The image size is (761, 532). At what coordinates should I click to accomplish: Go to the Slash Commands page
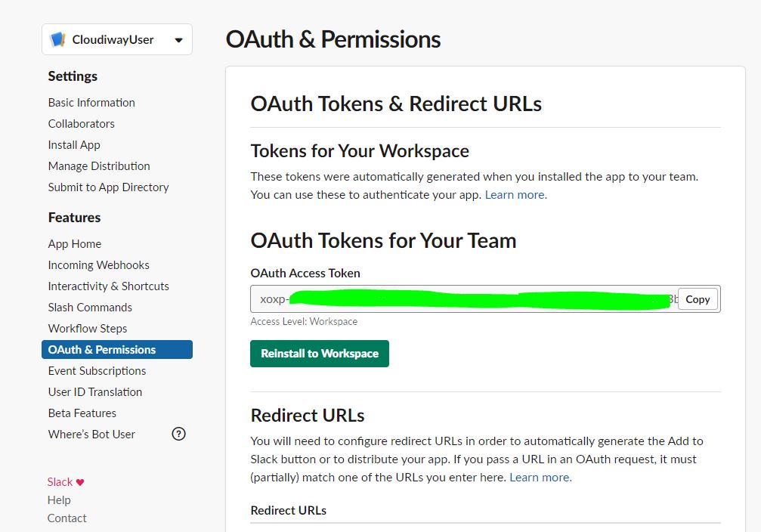(x=89, y=307)
